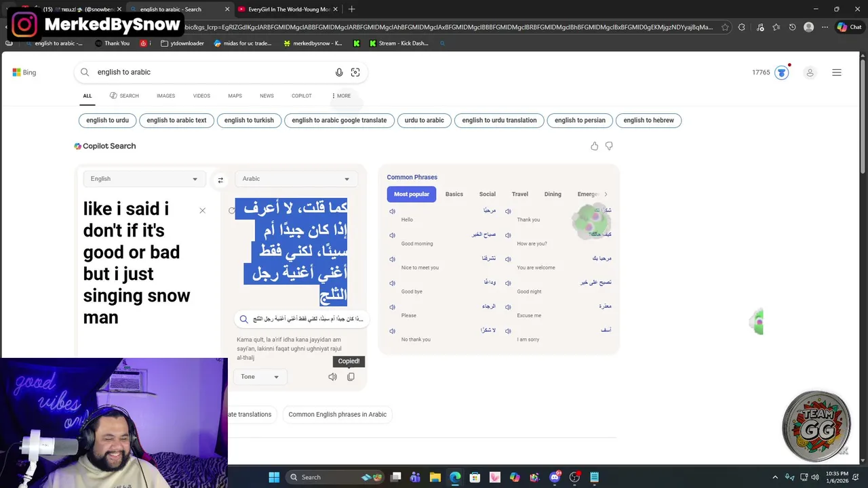Give thumbs down to Copilot Search
The height and width of the screenshot is (488, 868).
(x=609, y=146)
